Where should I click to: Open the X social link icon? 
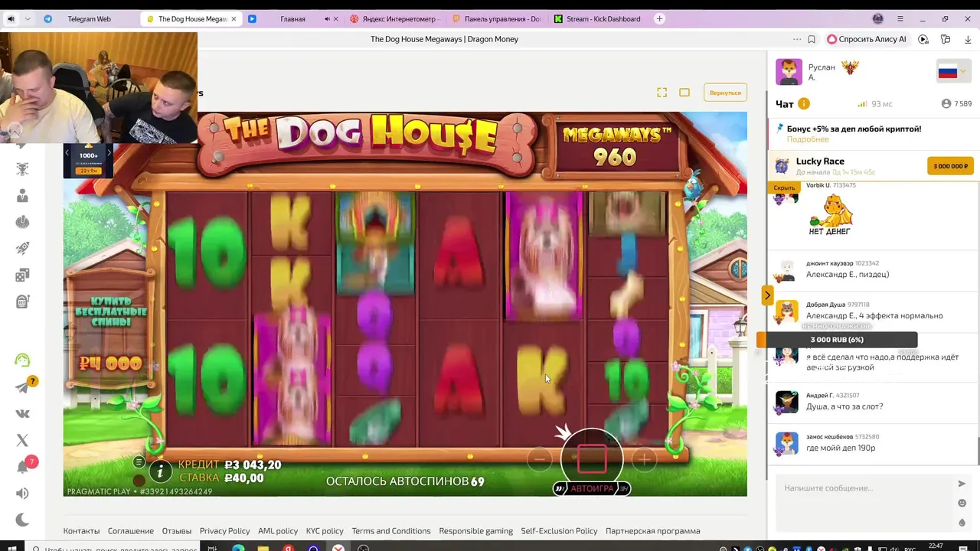click(x=22, y=440)
